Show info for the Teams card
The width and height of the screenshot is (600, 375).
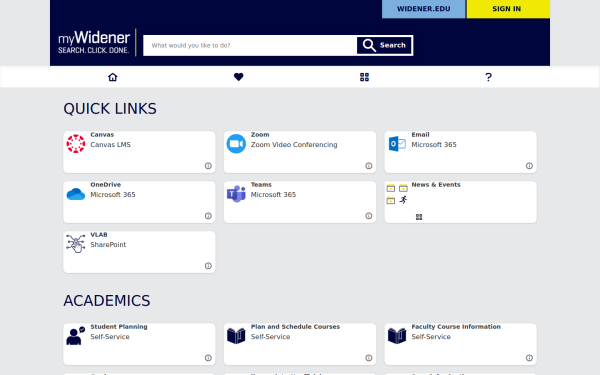coord(368,216)
